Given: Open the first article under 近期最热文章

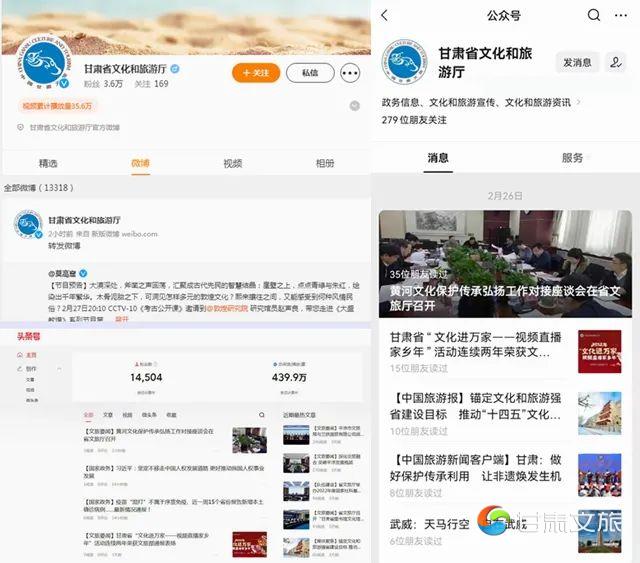Looking at the screenshot, I should tap(323, 434).
